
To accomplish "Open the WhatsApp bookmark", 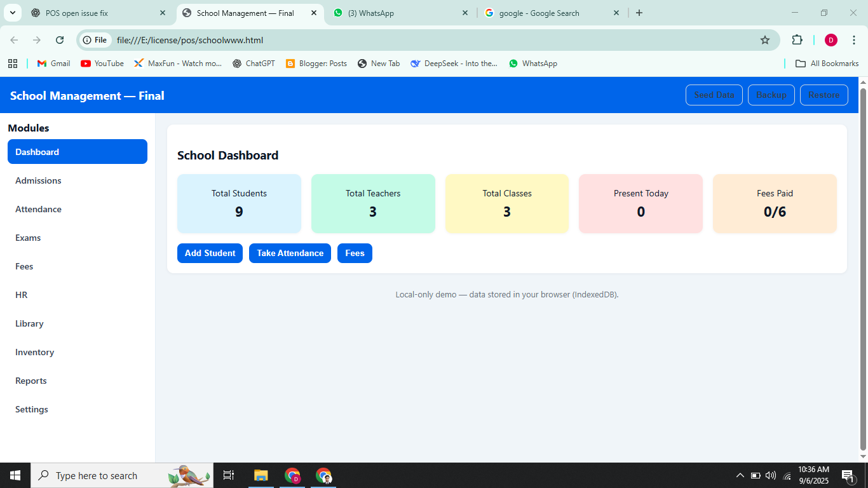I will (x=532, y=63).
